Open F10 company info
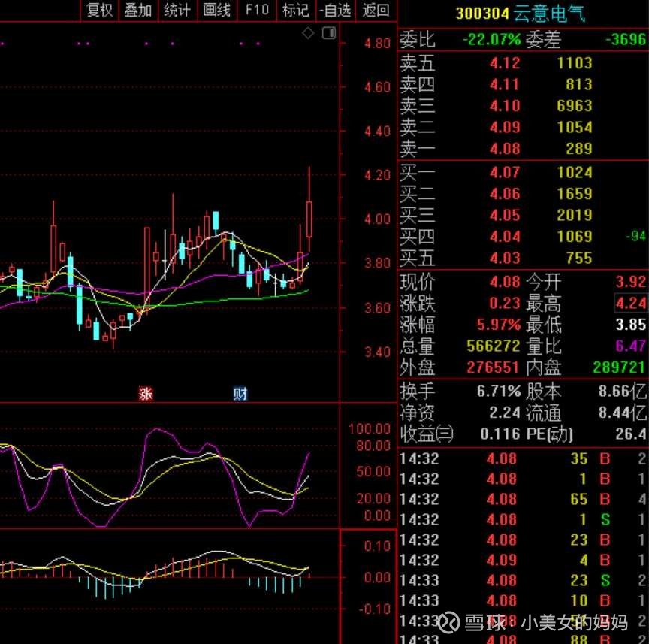The height and width of the screenshot is (644, 649). pos(257,10)
